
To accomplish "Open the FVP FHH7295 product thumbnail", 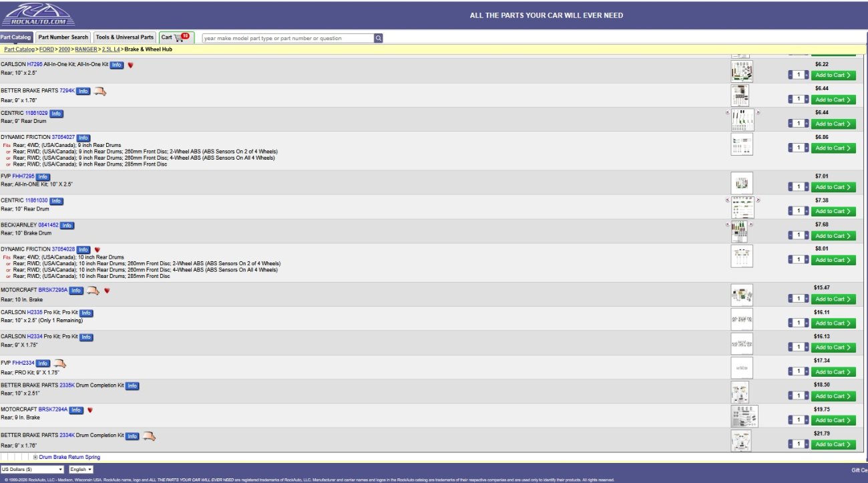I will click(742, 183).
